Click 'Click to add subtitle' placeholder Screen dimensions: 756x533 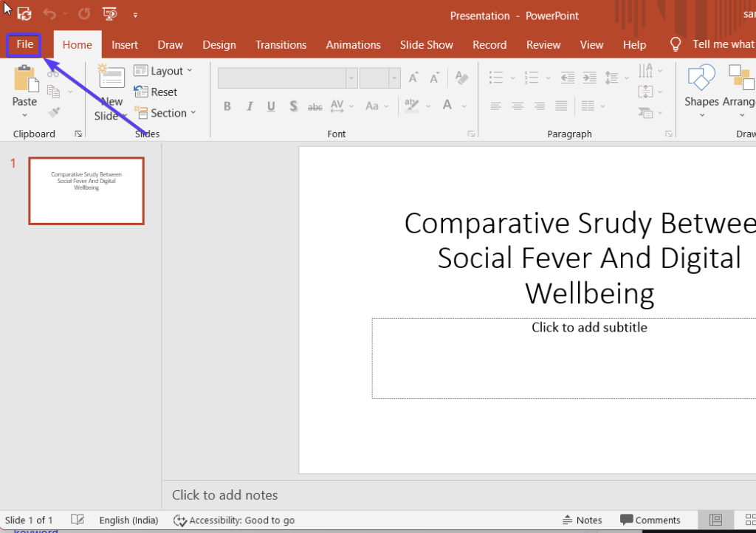pyautogui.click(x=589, y=328)
